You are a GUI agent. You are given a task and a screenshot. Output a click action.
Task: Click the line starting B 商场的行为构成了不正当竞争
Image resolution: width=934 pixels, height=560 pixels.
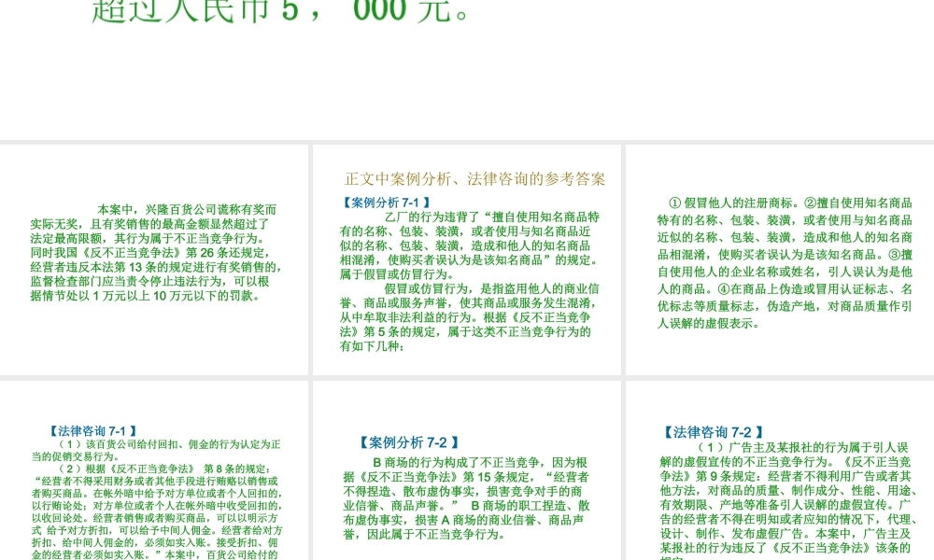click(x=481, y=462)
